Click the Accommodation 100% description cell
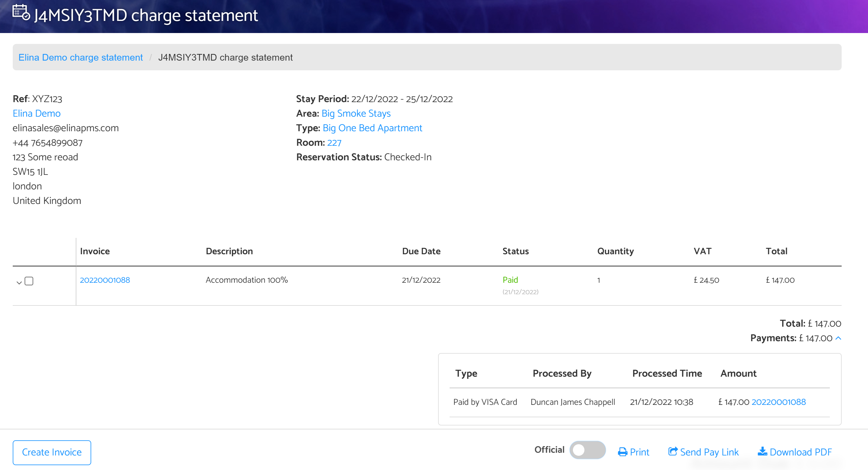 point(247,280)
